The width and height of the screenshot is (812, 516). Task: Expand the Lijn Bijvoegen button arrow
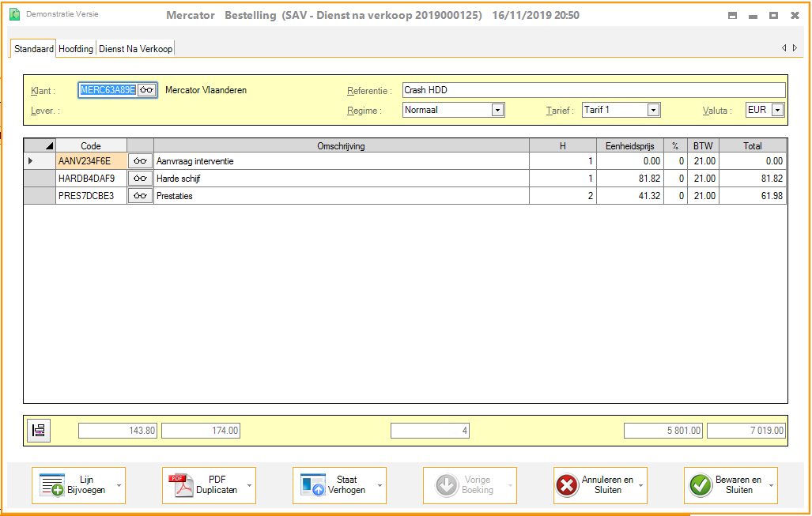[119, 485]
